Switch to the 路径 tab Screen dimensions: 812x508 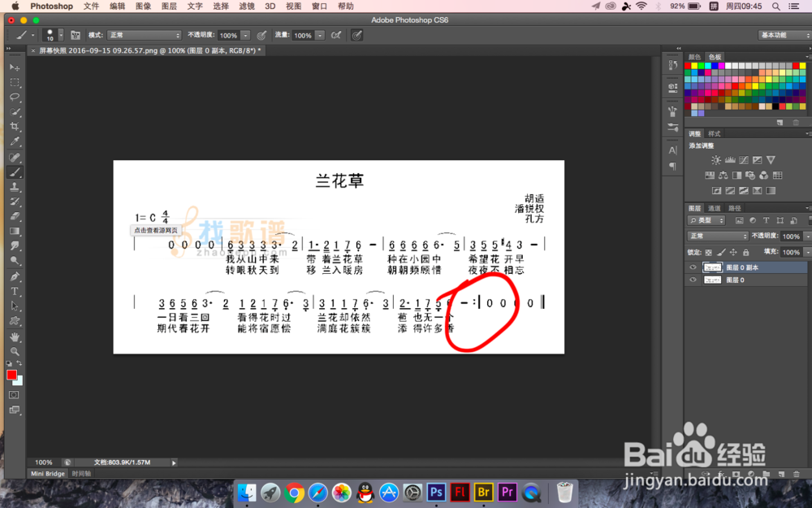tap(734, 208)
